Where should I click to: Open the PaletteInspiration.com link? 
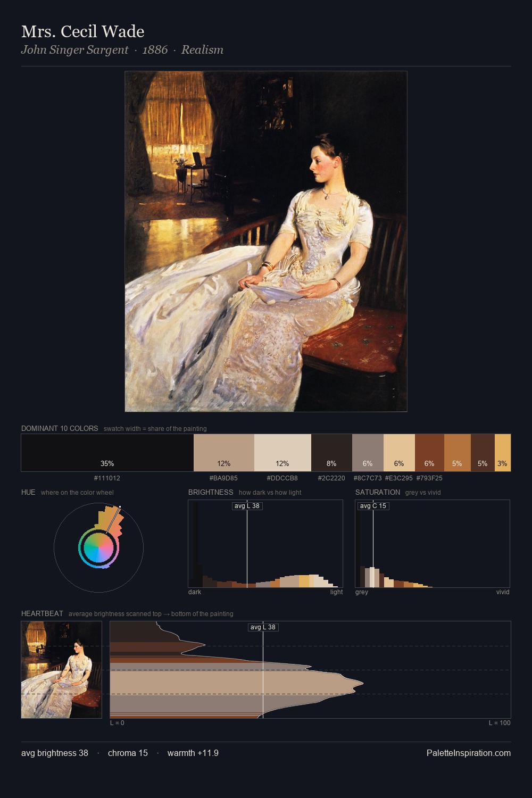click(469, 753)
